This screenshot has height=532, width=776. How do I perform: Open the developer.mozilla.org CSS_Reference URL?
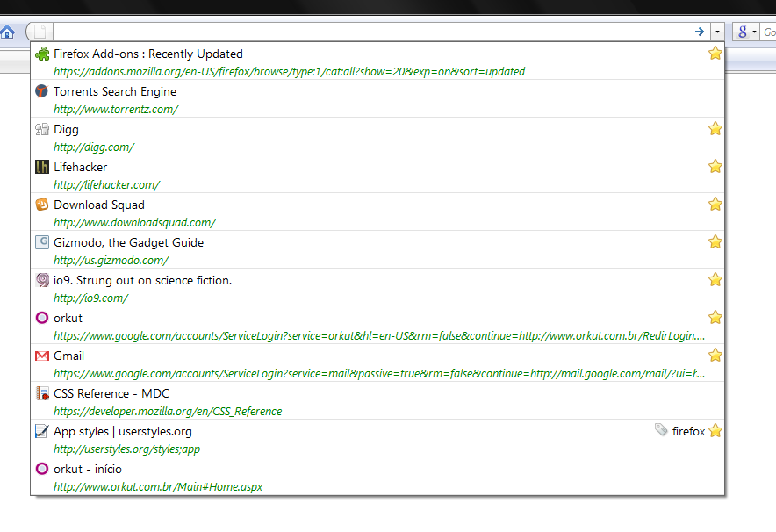coord(168,411)
